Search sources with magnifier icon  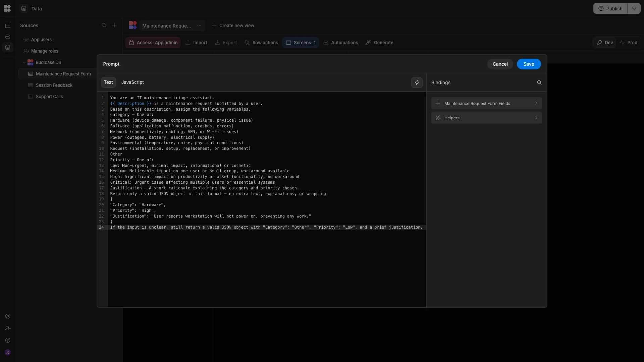[x=104, y=25]
